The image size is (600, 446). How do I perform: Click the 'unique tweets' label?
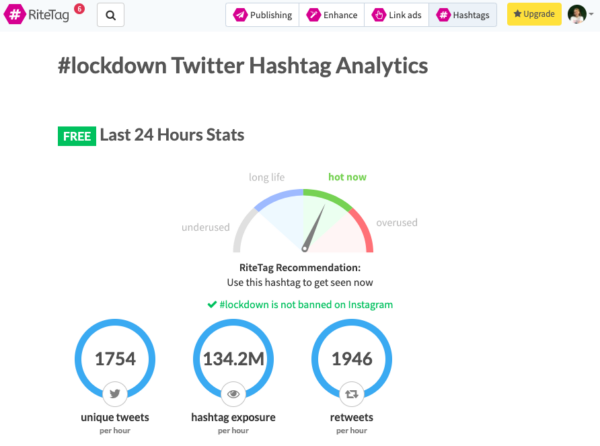tap(115, 417)
